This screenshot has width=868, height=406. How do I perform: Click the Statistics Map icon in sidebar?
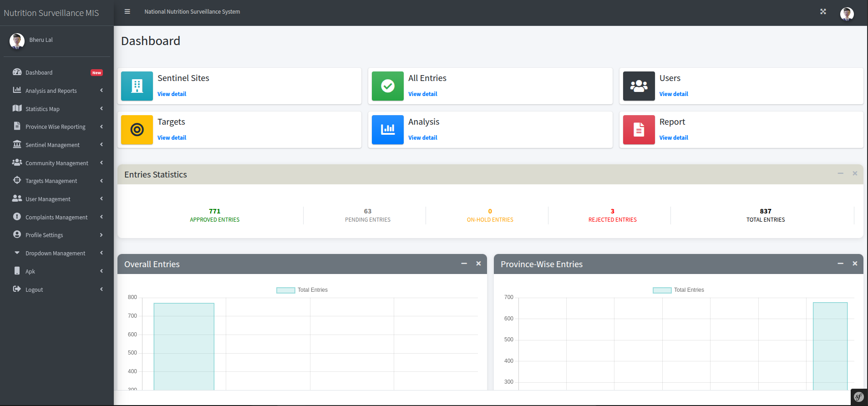[17, 108]
